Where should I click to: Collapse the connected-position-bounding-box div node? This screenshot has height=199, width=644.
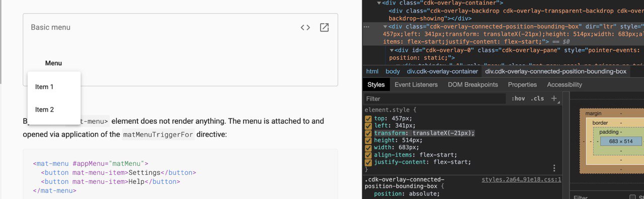click(x=385, y=26)
